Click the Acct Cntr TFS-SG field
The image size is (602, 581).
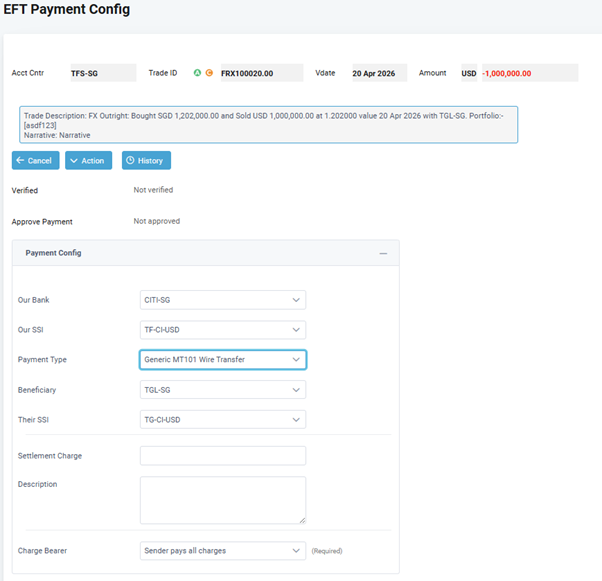click(x=101, y=73)
